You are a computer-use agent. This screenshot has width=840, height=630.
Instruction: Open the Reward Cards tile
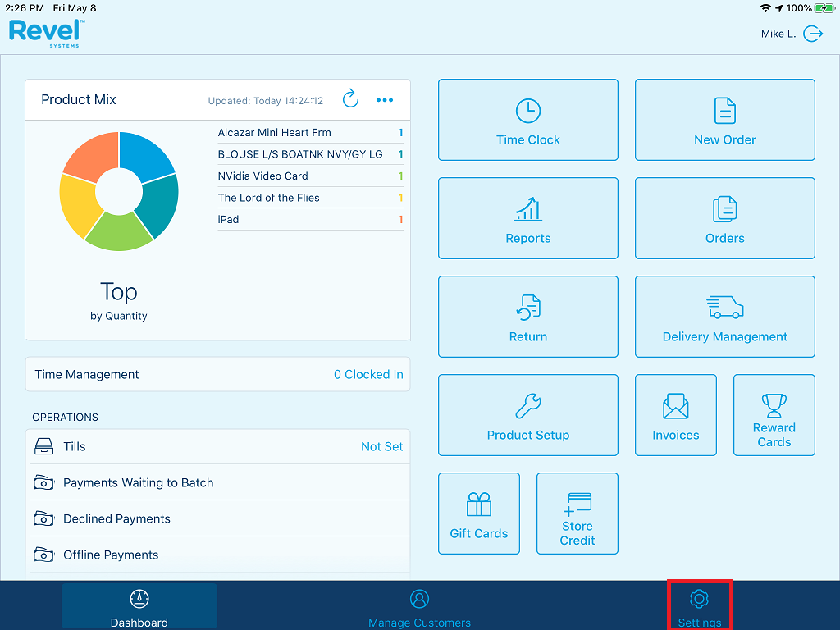774,415
